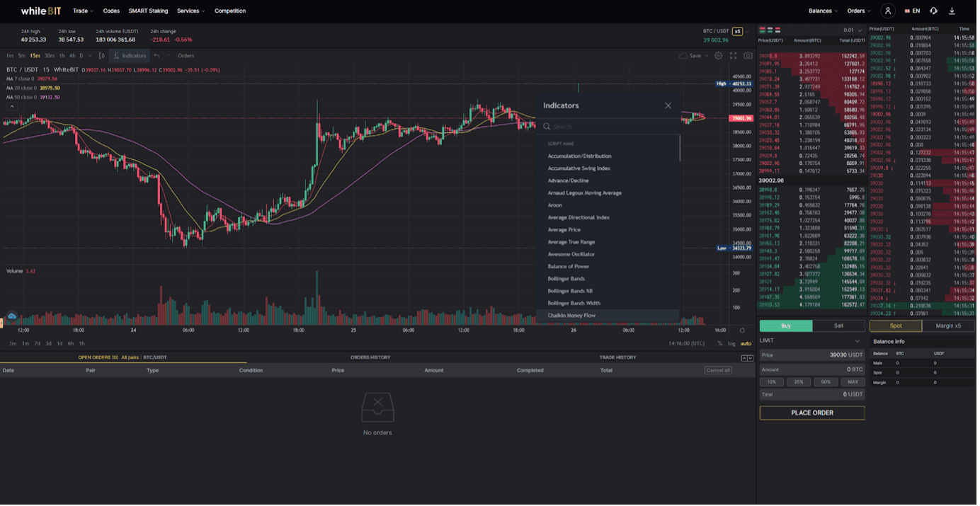
Task: Select the 7d chart date range
Action: click(38, 344)
